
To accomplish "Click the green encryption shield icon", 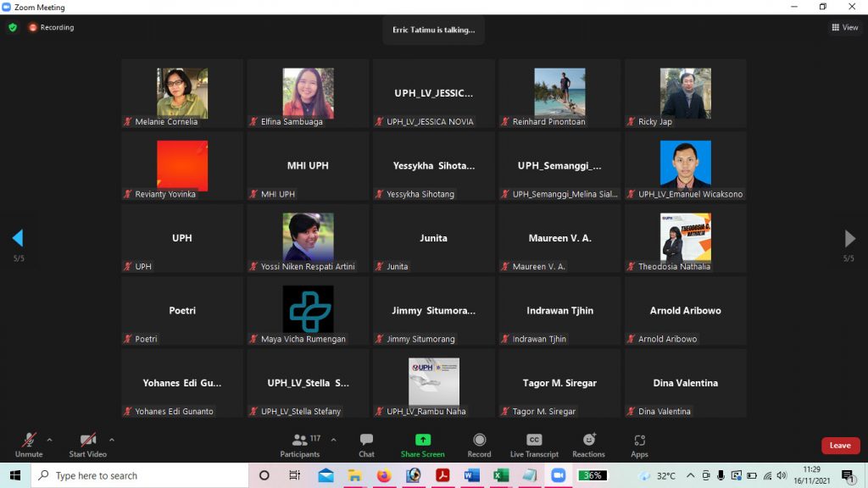I will click(13, 27).
